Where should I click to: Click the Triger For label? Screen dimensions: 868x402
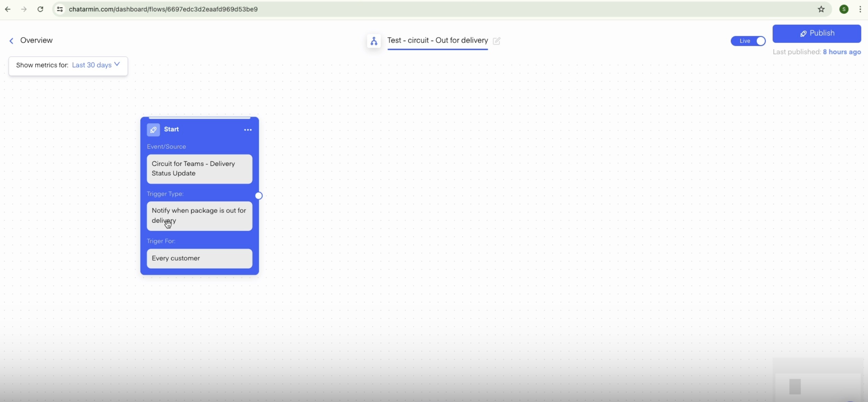pyautogui.click(x=161, y=241)
